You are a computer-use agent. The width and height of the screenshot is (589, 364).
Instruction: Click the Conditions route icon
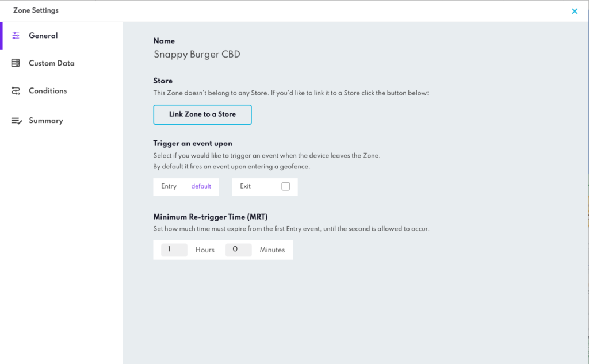coord(16,91)
